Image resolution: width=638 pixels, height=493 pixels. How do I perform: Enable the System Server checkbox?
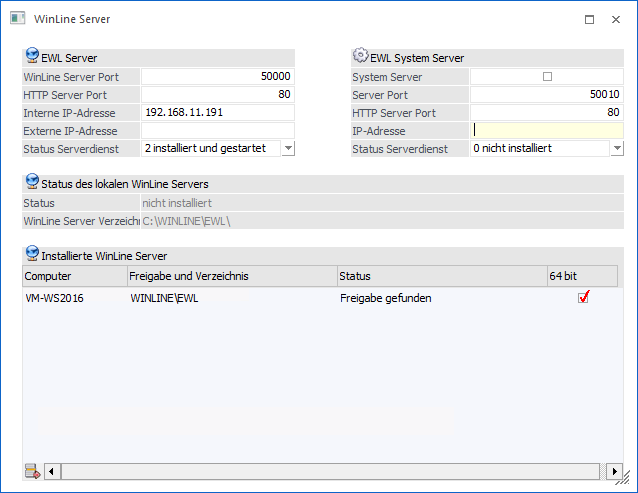pos(547,77)
